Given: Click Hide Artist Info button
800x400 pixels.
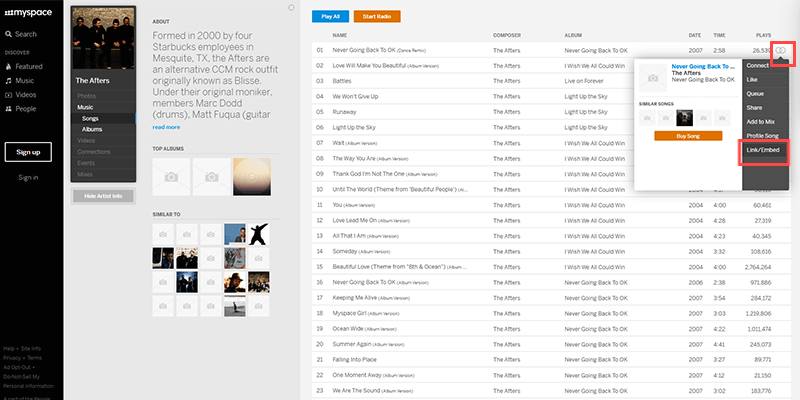Looking at the screenshot, I should pos(103,196).
